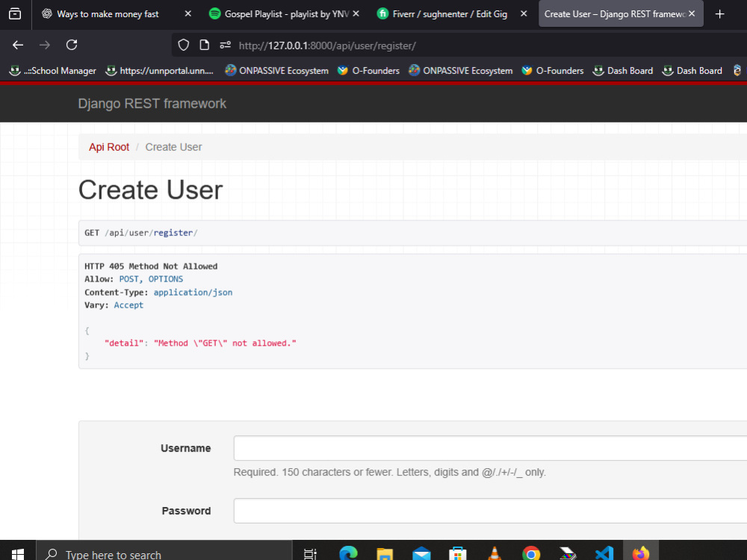Open the second Dash Board bookmark
Image resolution: width=747 pixels, height=560 pixels.
click(x=692, y=70)
